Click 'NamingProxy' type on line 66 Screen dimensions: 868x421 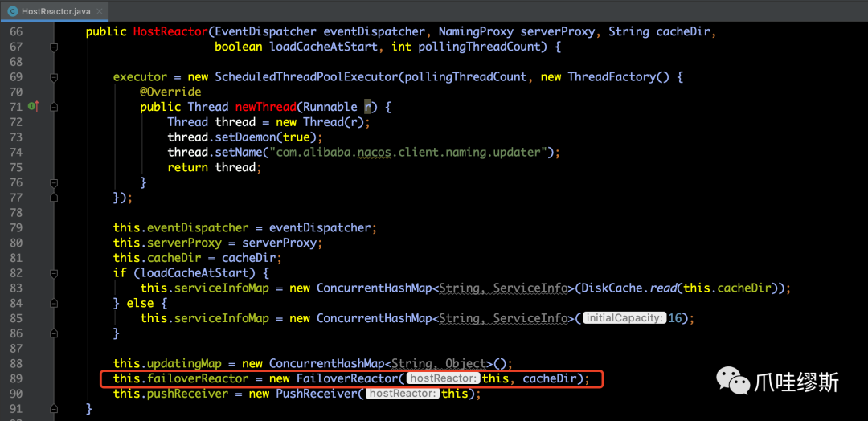coord(476,31)
